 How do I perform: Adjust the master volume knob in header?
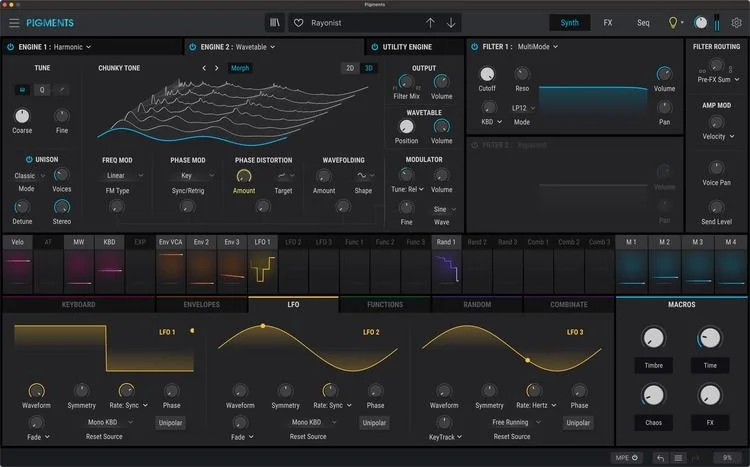point(700,22)
